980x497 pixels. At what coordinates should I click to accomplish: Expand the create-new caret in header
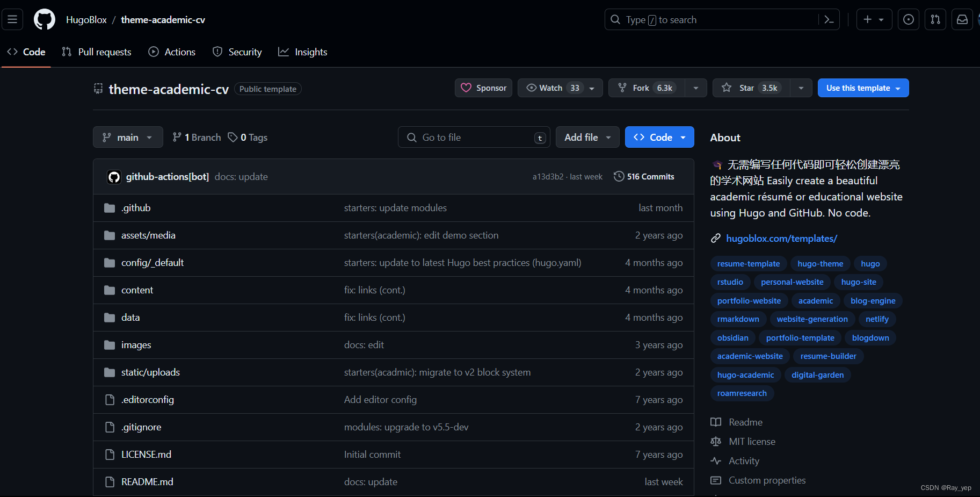click(881, 20)
